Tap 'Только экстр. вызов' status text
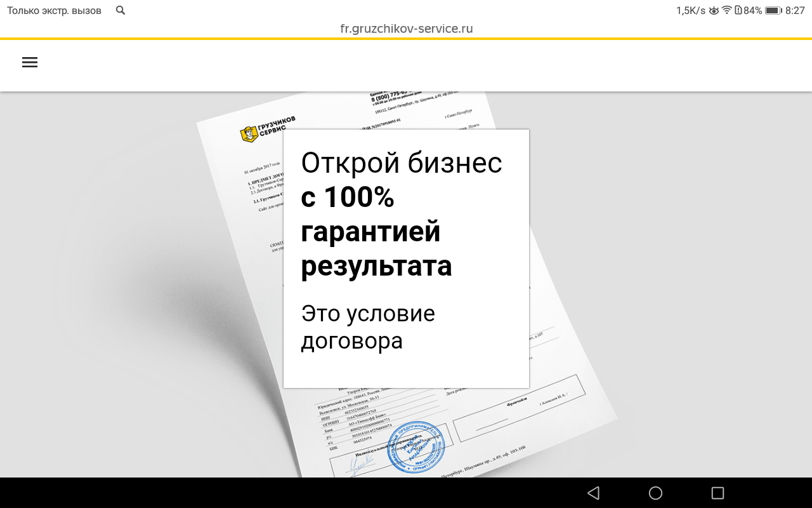Viewport: 812px width, 508px height. 54,10
